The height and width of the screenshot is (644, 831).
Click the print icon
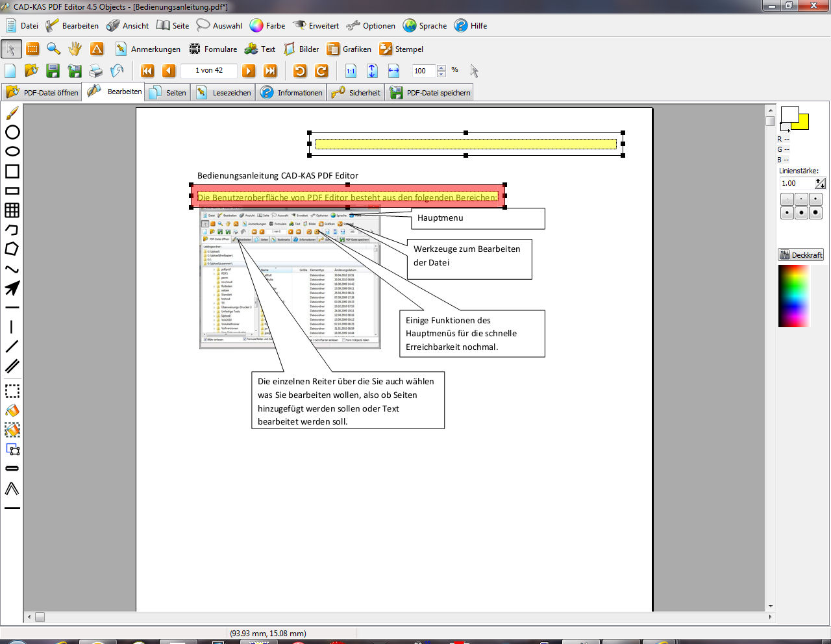click(x=96, y=71)
